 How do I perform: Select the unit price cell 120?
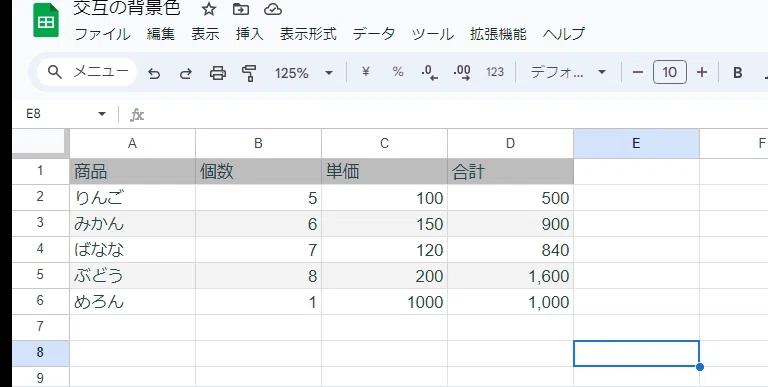point(384,250)
